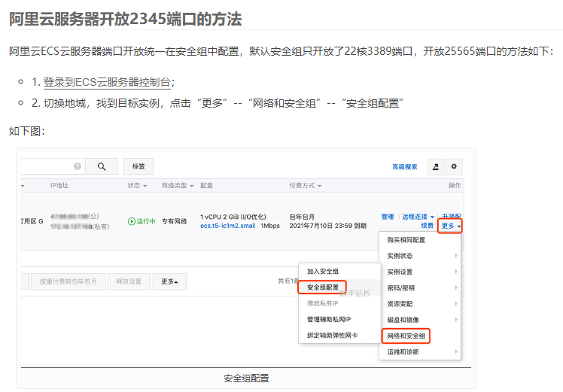563x392 pixels.
Task: Open the 登录到ECS云服务器控制台 link
Action: point(107,82)
